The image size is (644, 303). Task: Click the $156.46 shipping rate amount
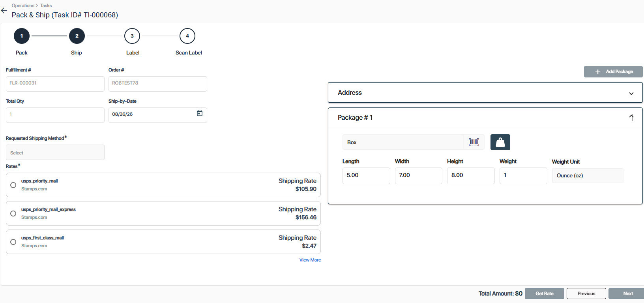(306, 218)
